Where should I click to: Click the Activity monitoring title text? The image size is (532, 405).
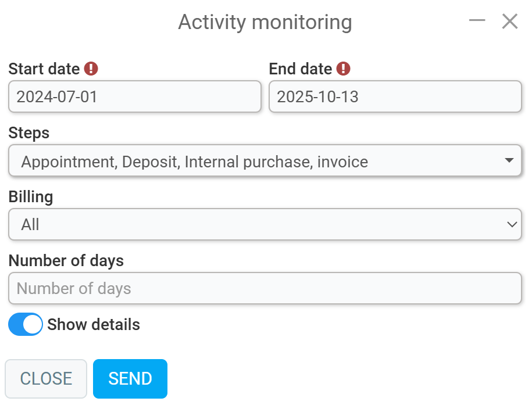[265, 22]
